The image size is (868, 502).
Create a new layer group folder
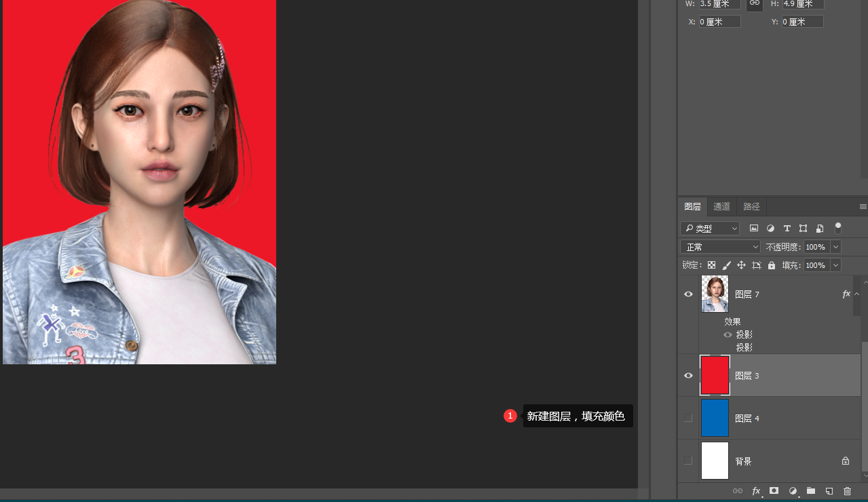pos(810,491)
